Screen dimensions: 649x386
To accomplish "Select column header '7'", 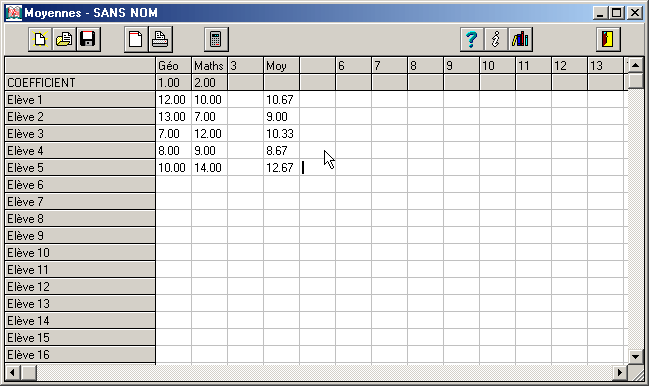I will point(389,66).
